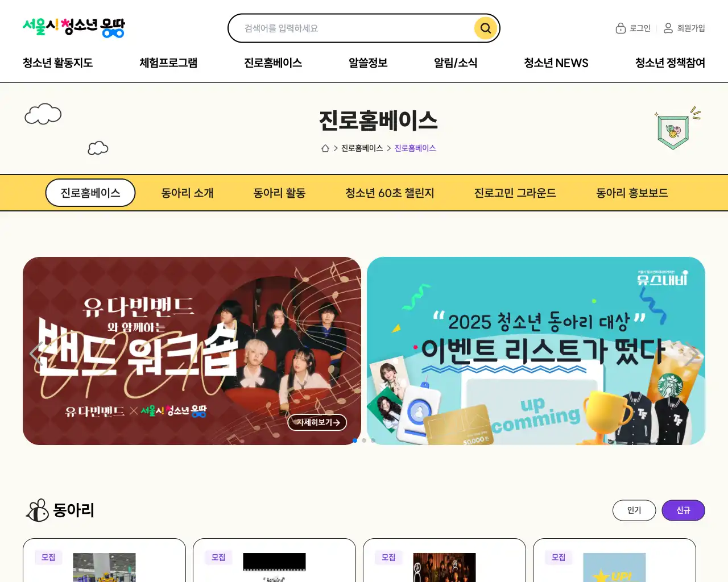
Task: Follow the 진로홈베이스 purple breadcrumb link
Action: click(x=415, y=148)
